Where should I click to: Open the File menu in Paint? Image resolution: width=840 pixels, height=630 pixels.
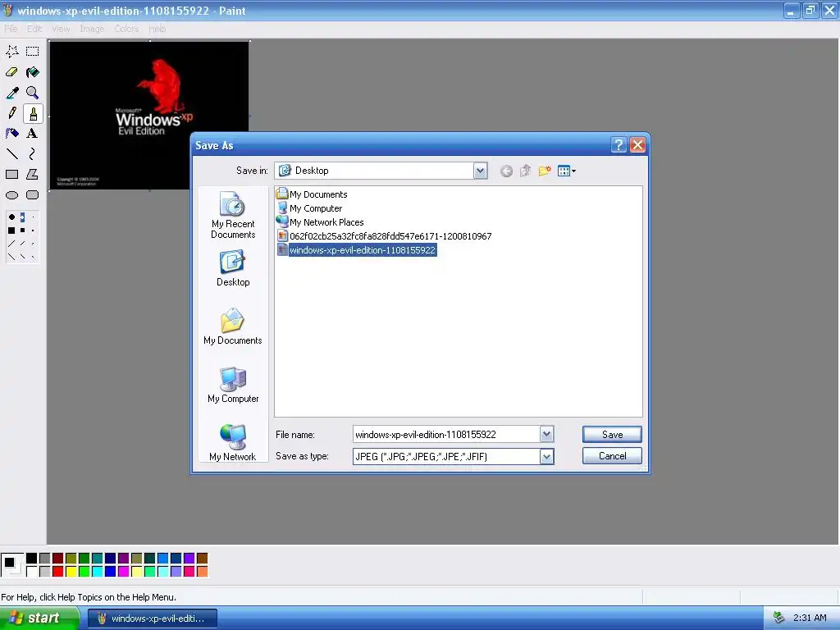coord(11,29)
